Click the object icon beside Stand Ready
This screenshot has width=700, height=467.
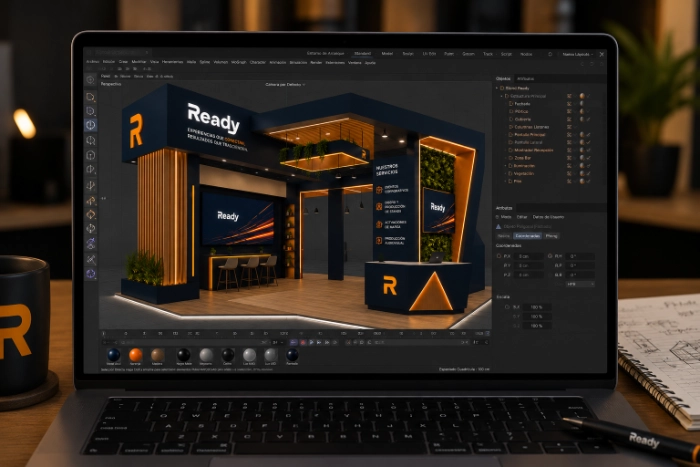coord(502,88)
